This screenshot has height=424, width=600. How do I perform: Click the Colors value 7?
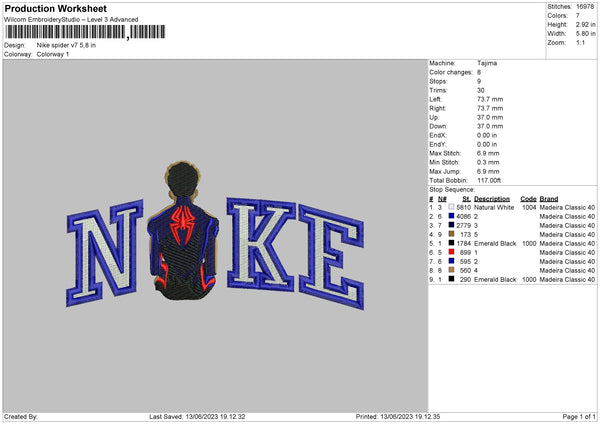point(578,16)
